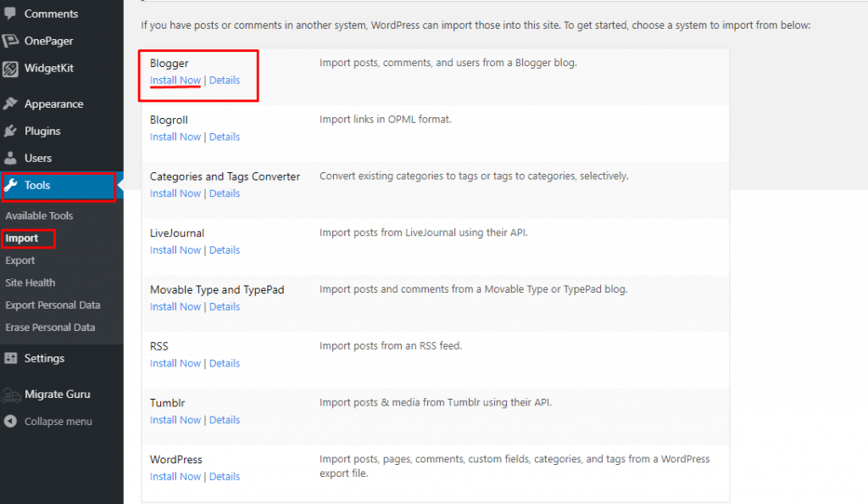Click the Tools wrench icon
The height and width of the screenshot is (504, 868).
[11, 185]
